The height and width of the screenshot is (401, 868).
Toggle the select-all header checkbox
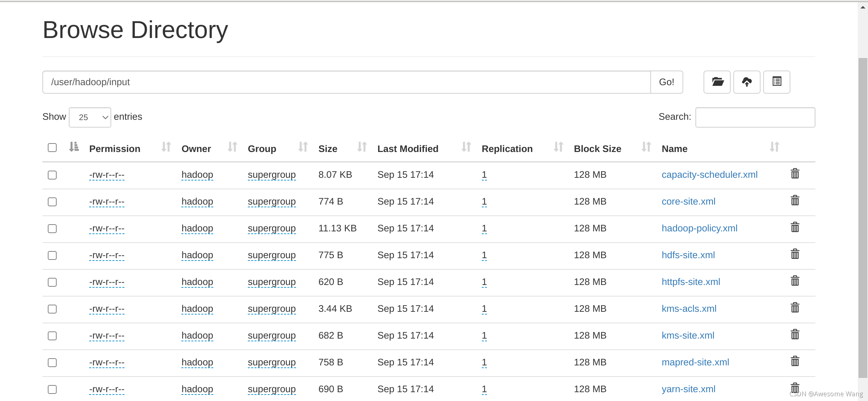click(52, 148)
